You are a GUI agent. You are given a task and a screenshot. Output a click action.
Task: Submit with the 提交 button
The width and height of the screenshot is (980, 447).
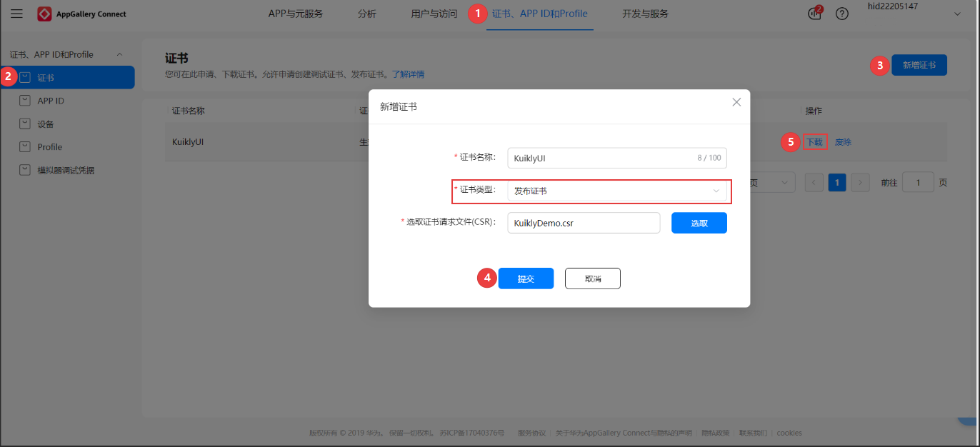[x=526, y=278]
